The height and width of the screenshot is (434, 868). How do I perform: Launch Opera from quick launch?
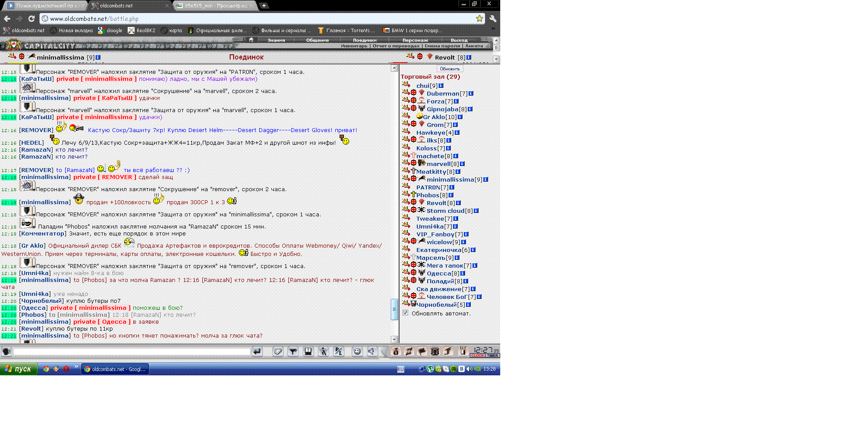pyautogui.click(x=66, y=369)
